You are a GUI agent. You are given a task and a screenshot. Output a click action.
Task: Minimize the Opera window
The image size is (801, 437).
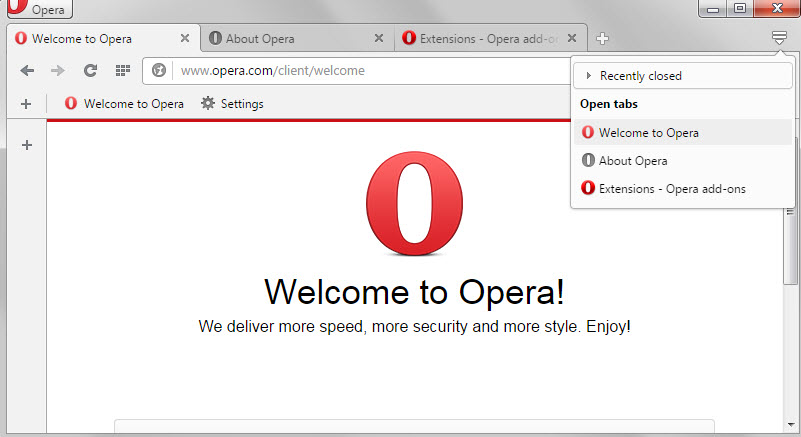click(713, 8)
